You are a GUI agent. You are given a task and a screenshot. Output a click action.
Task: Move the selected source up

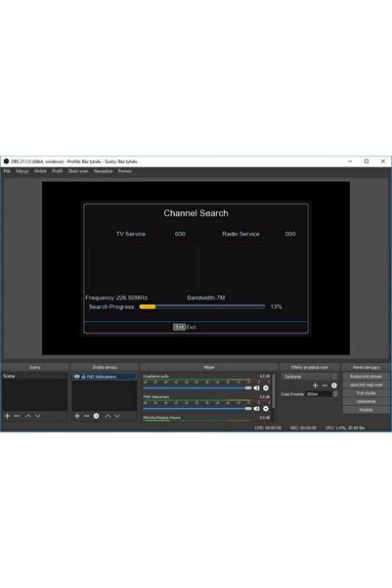point(108,416)
